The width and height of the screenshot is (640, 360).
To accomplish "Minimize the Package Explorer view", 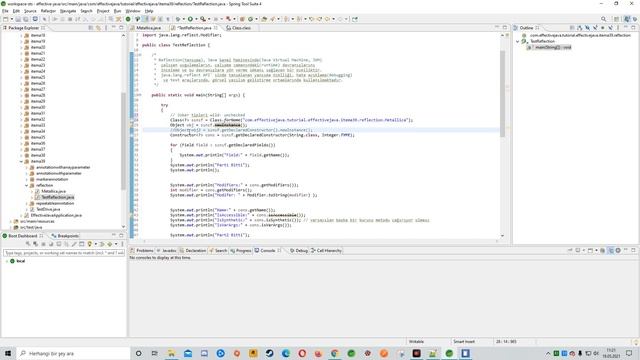I will click(x=114, y=28).
